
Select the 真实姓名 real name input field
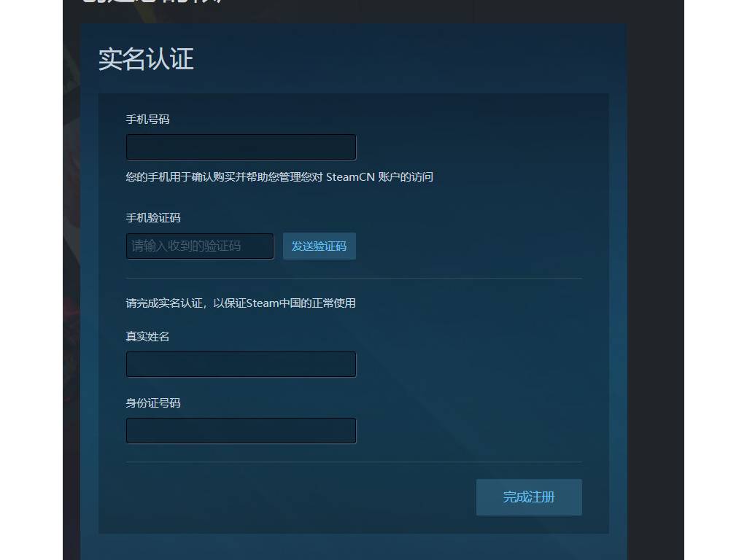click(x=241, y=365)
